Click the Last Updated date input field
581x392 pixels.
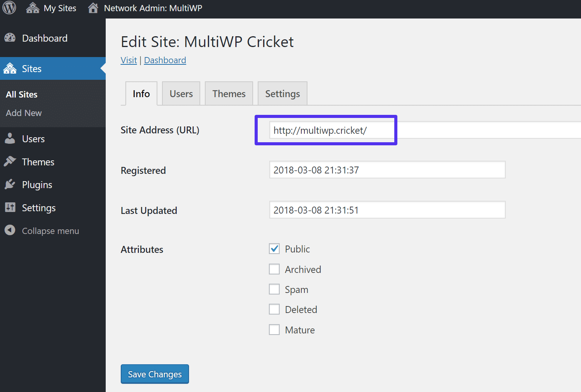coord(387,210)
